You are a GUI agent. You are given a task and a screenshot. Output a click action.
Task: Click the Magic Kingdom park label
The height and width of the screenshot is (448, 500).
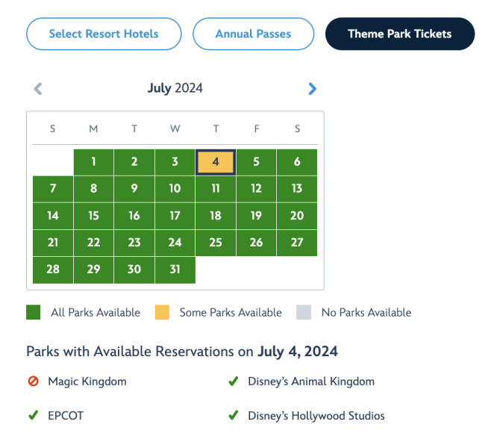[87, 382]
